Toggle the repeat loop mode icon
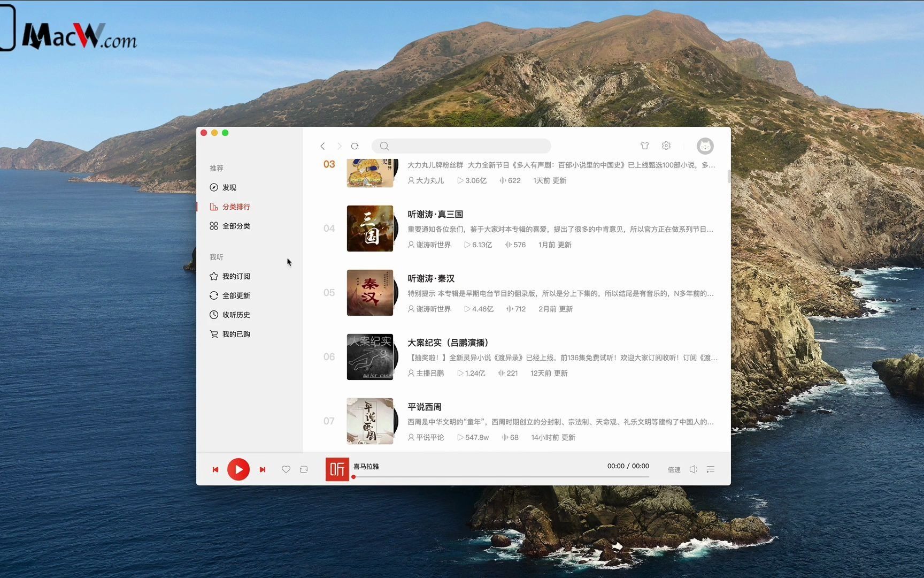Screen dimensions: 924x578 (304, 469)
